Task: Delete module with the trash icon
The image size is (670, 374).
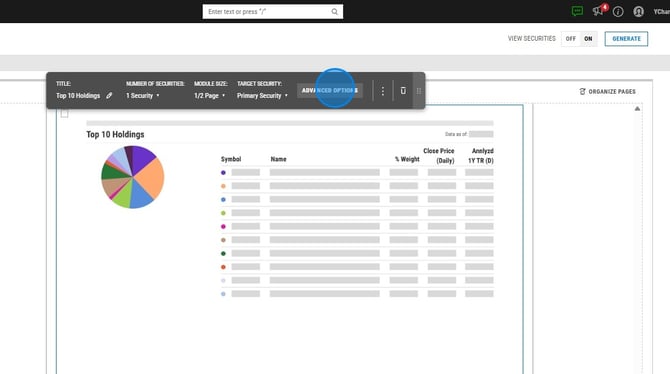Action: click(403, 91)
